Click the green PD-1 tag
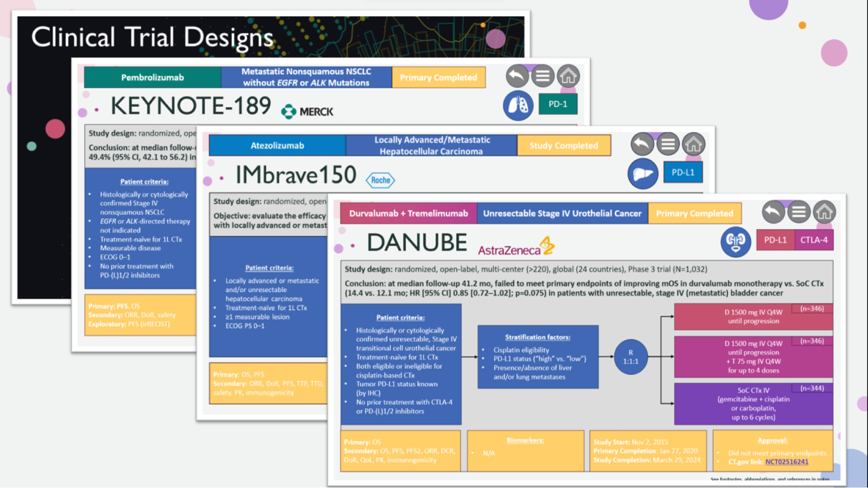Screen dimensions: 868x488 (557, 104)
